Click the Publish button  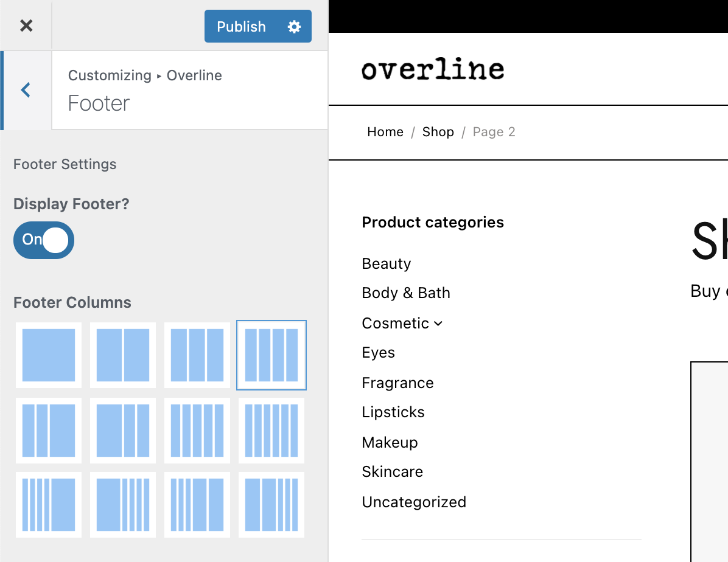pos(241,26)
